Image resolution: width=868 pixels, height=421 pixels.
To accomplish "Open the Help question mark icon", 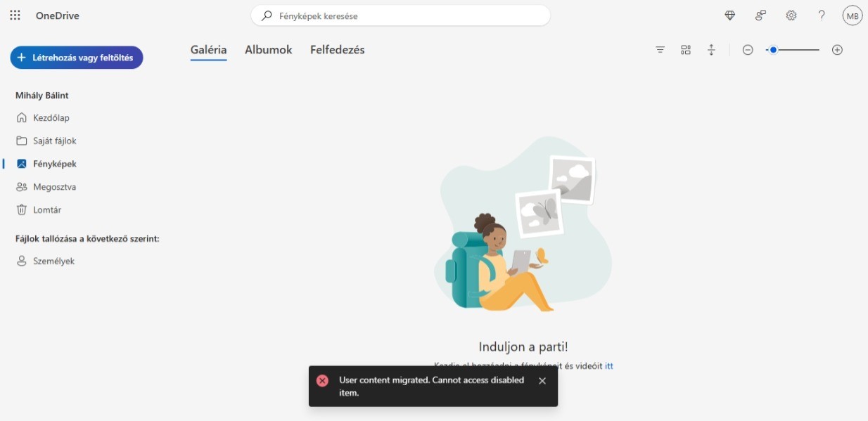I will click(x=822, y=15).
